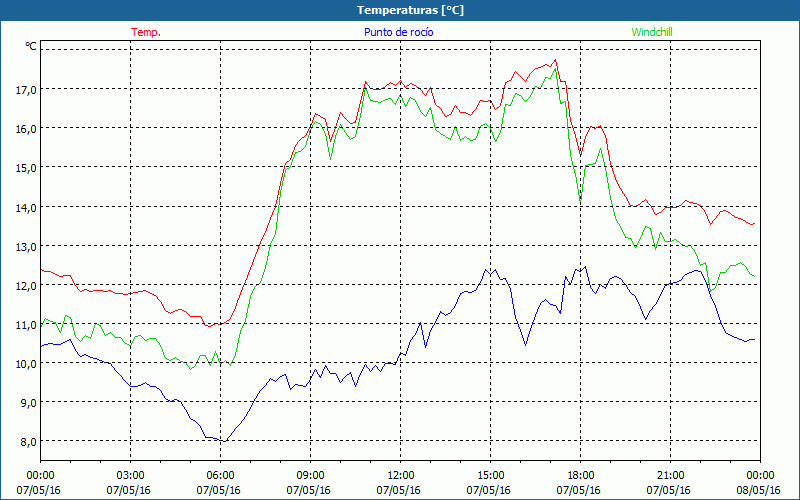Screen dimensions: 800x500
Task: Select the blue Punto de rocío legend label
Action: click(x=398, y=32)
